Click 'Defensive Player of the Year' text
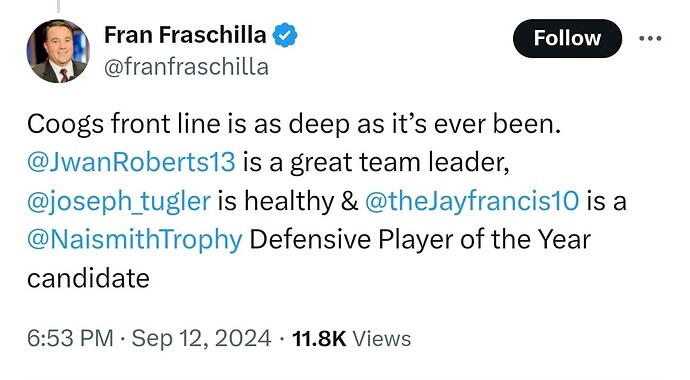The image size is (690, 380). 420,239
